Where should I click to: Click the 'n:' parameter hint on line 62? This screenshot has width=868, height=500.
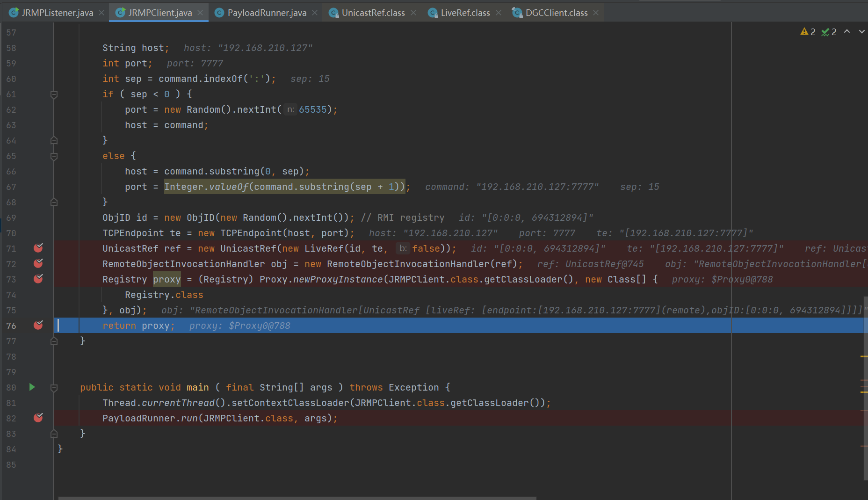point(290,109)
